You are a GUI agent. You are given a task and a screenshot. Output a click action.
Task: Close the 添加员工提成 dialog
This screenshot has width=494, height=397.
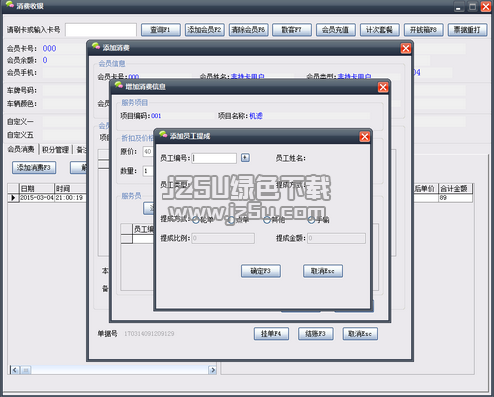[x=365, y=136]
